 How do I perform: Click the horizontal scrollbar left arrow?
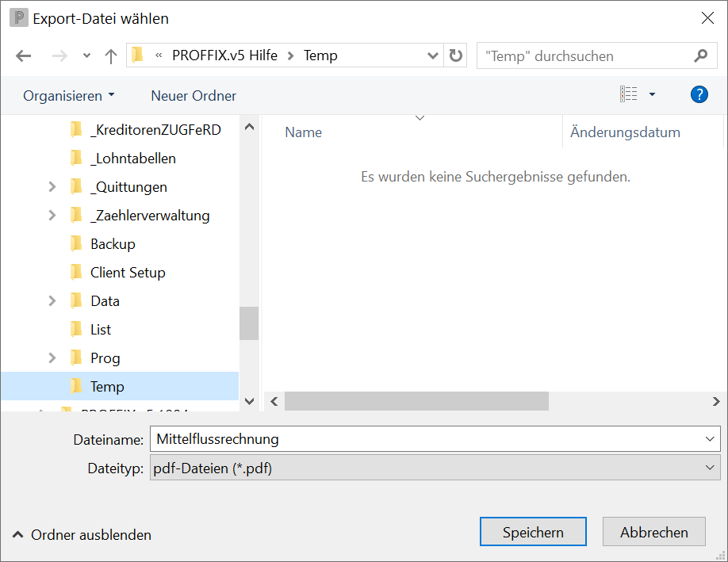274,401
